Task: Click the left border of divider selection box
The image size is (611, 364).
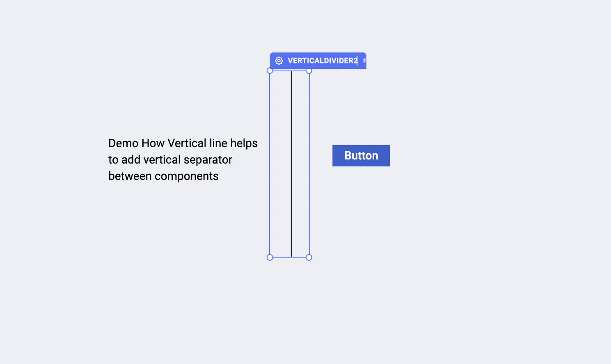Action: click(x=270, y=164)
